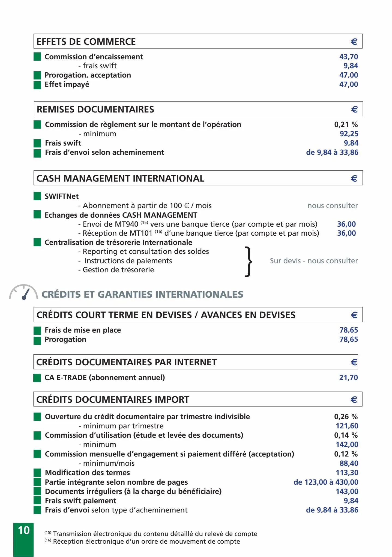The width and height of the screenshot is (392, 557).
Task: Click the 36,00 price for Réception de MT101
Action: [x=346, y=233]
